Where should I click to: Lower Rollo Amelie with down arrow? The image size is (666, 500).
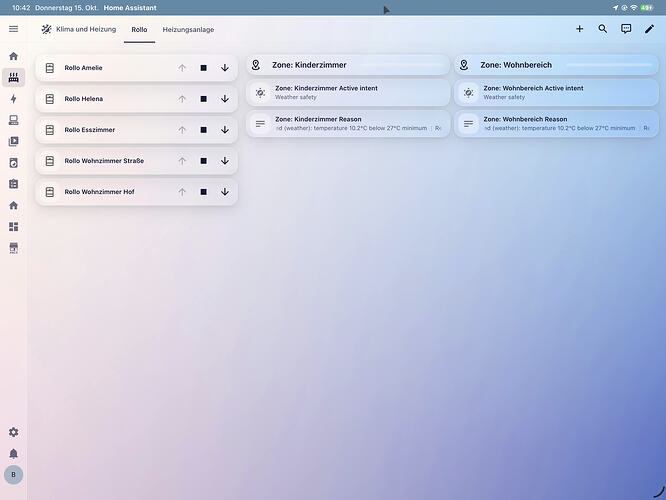(225, 68)
